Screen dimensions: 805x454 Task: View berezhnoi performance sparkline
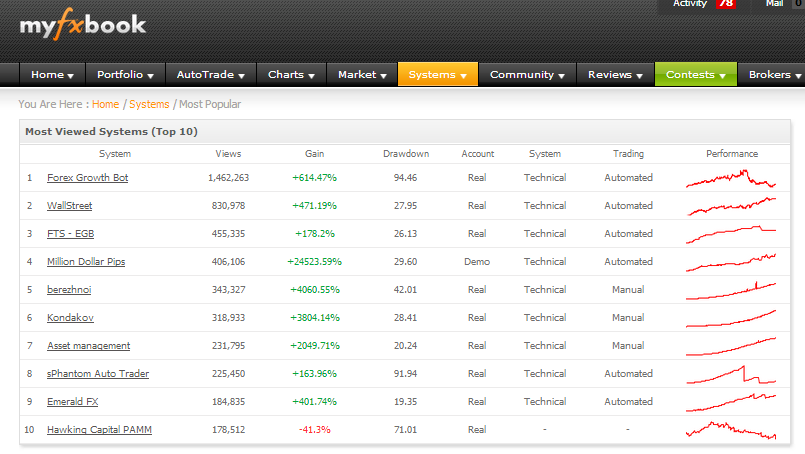click(731, 290)
